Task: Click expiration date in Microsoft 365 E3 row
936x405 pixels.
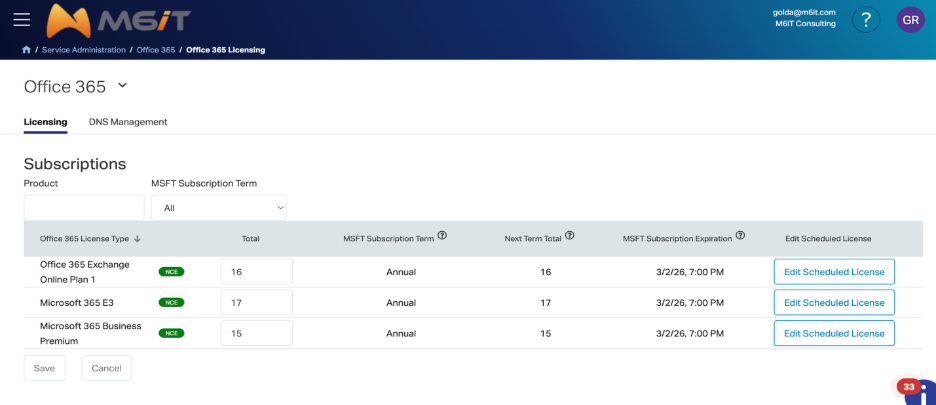Action: coord(690,303)
